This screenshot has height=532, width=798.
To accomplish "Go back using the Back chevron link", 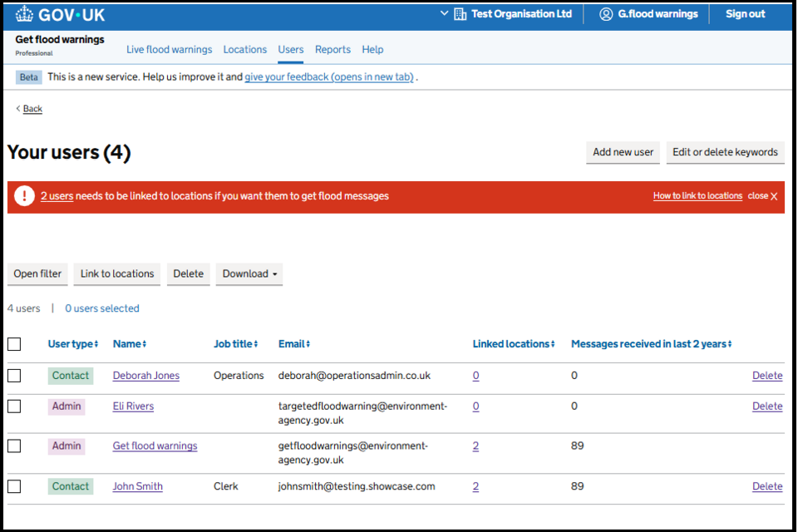I will pos(29,109).
